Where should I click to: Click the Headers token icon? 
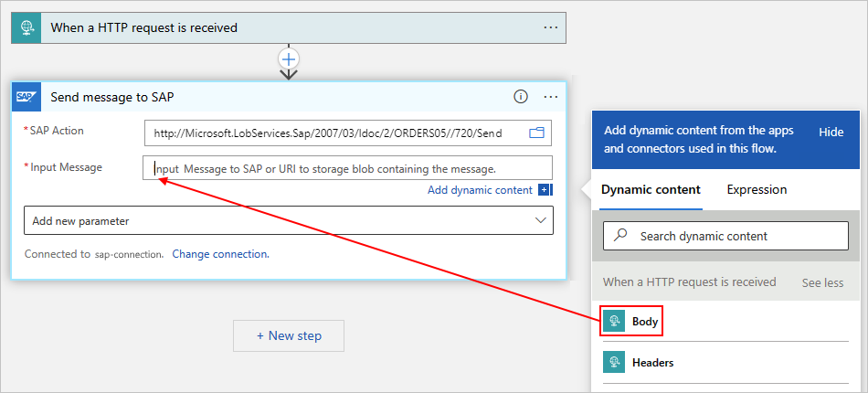point(614,363)
